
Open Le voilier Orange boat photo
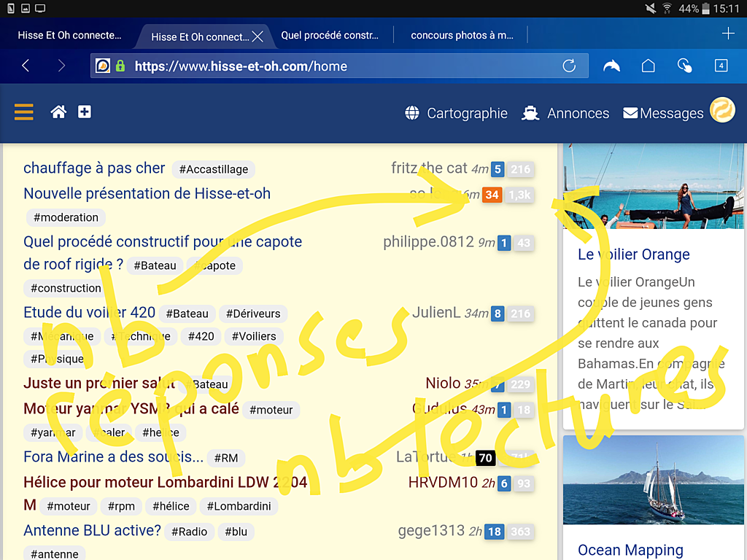(653, 186)
